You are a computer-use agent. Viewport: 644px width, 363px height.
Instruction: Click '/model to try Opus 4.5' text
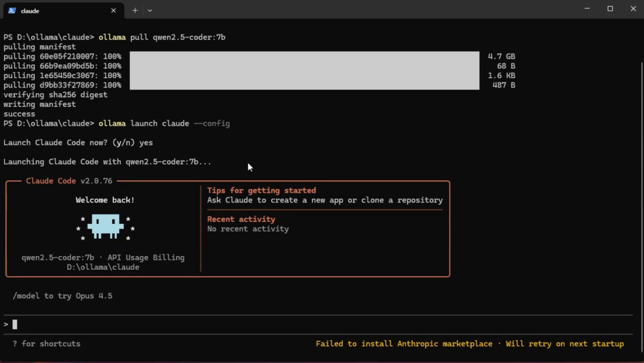click(x=63, y=296)
